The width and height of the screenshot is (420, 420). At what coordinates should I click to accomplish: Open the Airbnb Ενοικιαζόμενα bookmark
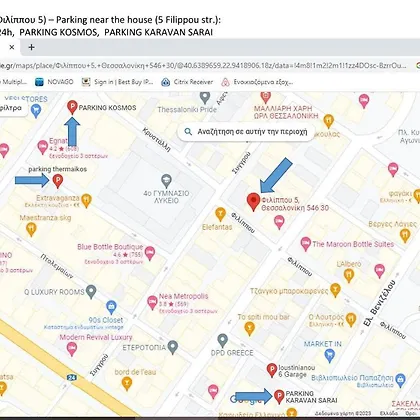[x=257, y=82]
